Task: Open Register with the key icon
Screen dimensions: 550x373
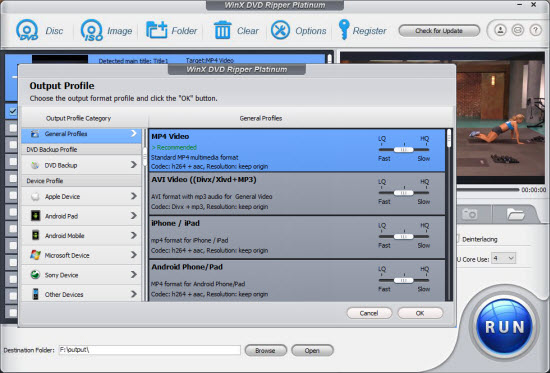Action: pyautogui.click(x=344, y=29)
